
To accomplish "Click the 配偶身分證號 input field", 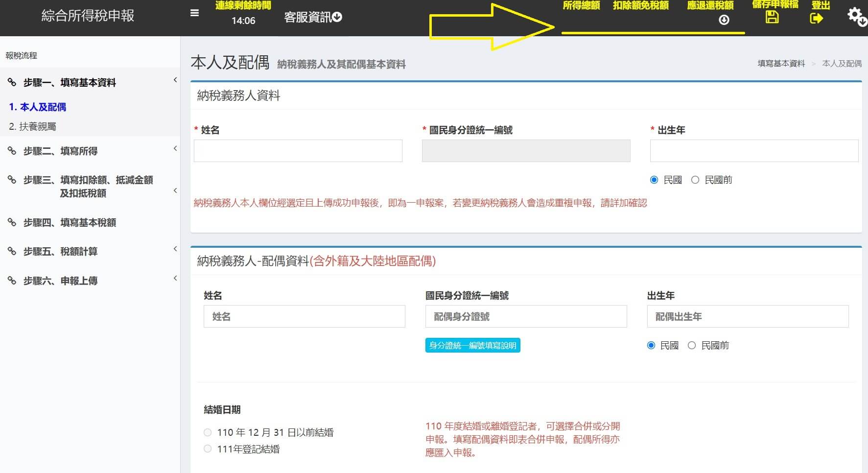I will [x=525, y=316].
